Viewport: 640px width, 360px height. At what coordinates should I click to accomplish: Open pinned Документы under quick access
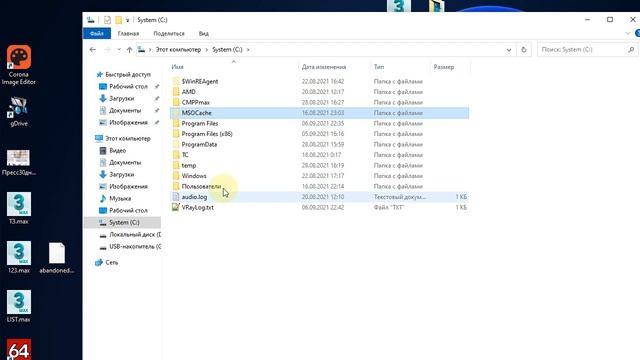[124, 111]
